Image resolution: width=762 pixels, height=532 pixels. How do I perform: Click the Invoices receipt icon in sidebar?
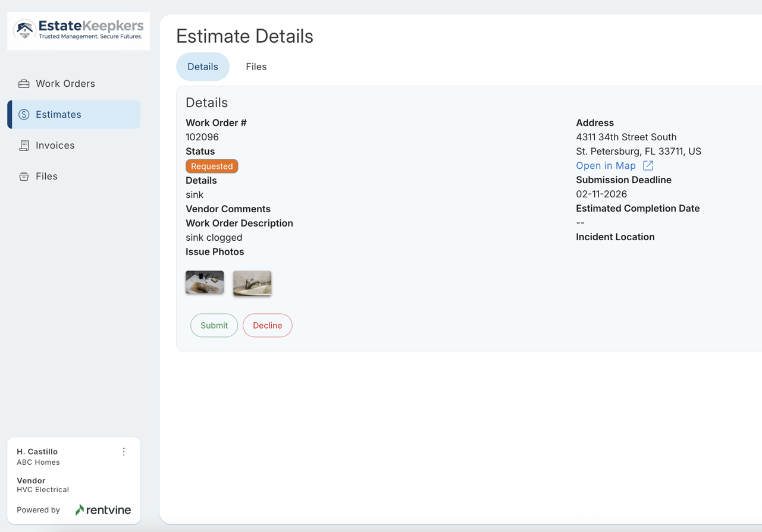24,146
